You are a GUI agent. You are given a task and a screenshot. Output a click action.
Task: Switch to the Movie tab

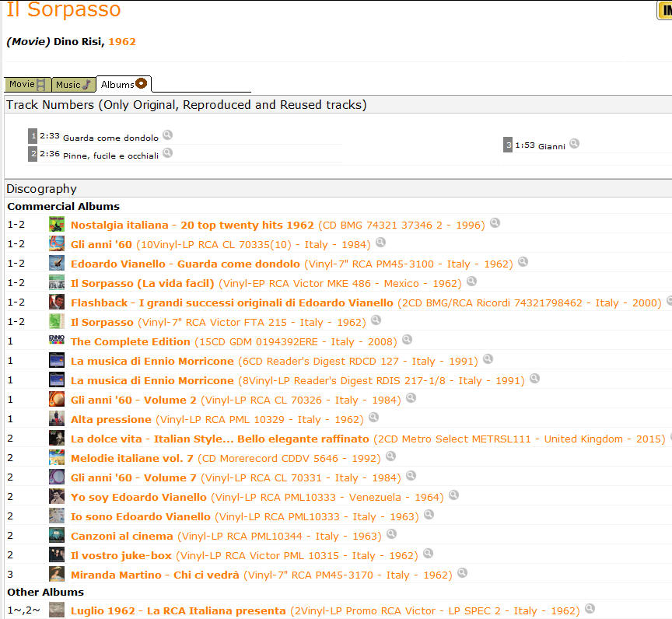27,85
